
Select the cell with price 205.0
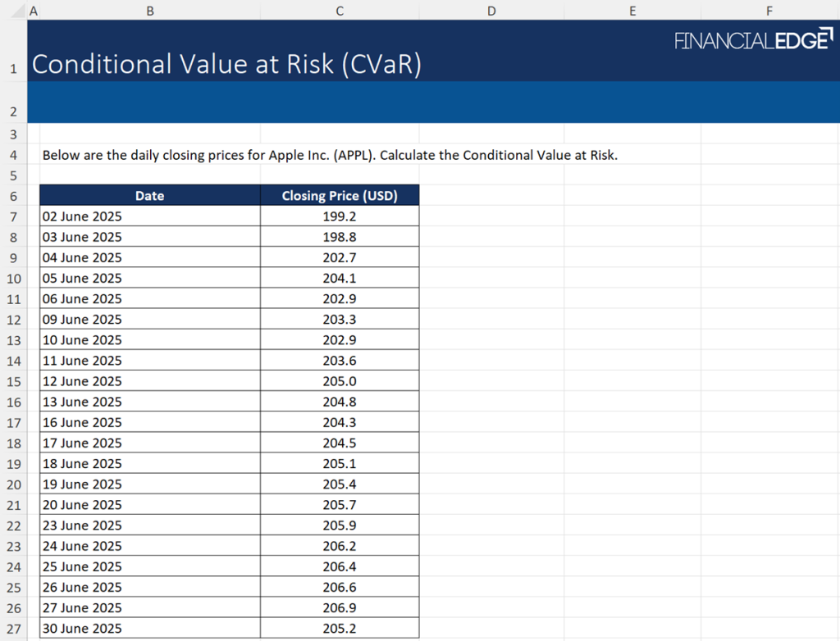tap(339, 380)
